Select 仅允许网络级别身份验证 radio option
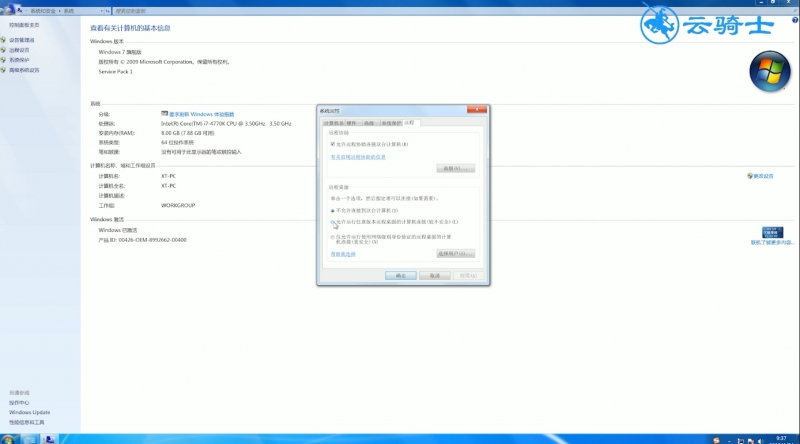800x444 pixels. 333,237
